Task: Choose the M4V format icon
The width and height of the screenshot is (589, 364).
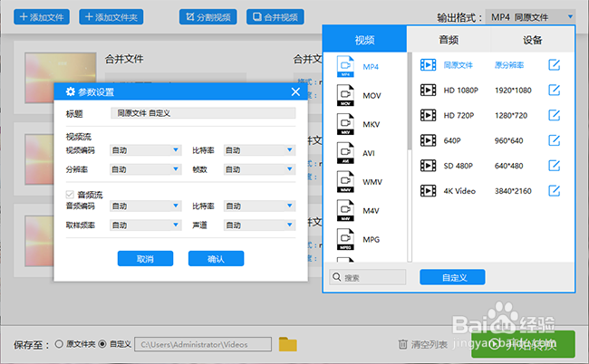Action: coord(345,210)
